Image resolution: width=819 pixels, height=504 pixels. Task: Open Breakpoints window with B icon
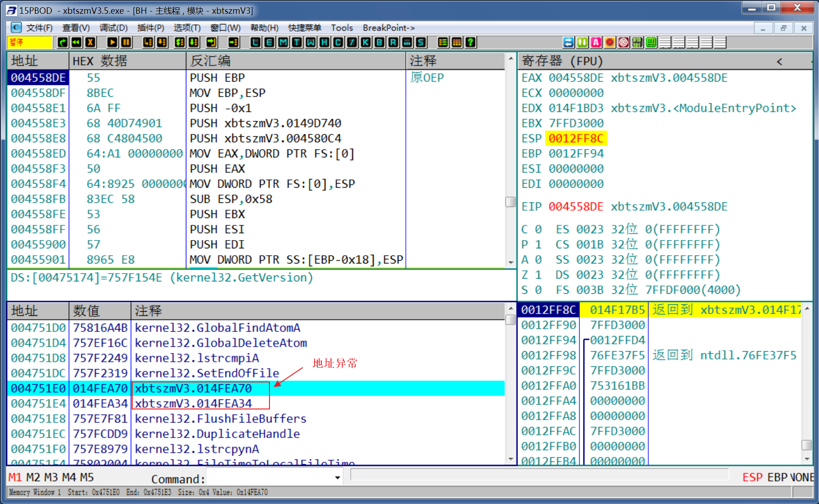(x=380, y=43)
